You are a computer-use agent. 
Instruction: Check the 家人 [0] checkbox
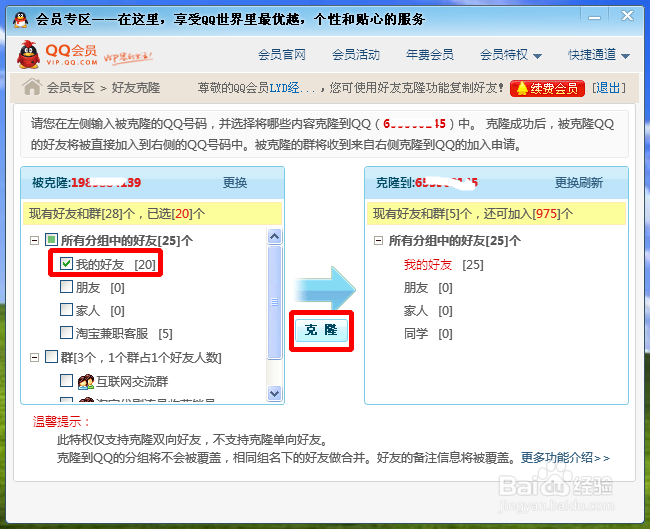pos(66,309)
